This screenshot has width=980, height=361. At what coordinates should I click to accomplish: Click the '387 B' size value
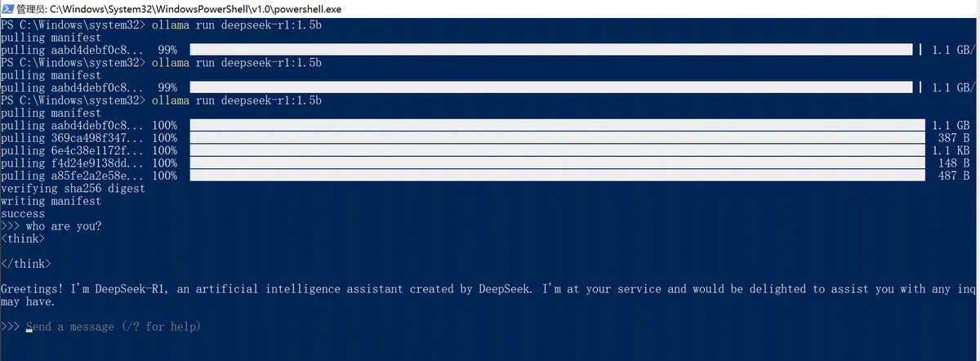(954, 138)
